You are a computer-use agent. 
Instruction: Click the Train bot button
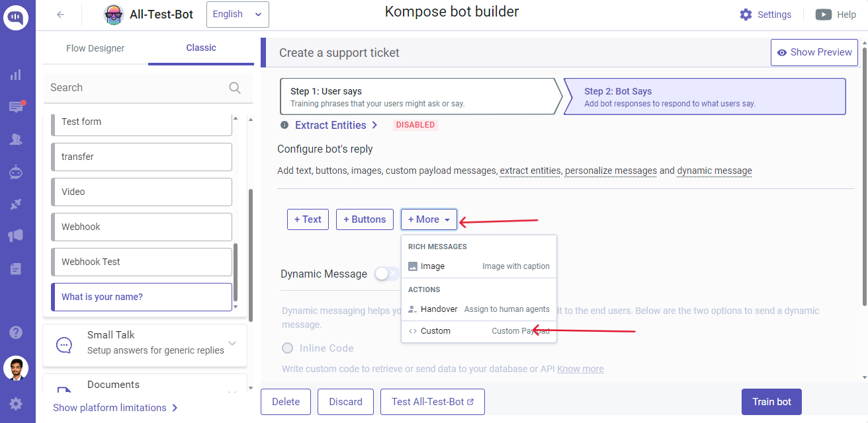(771, 401)
